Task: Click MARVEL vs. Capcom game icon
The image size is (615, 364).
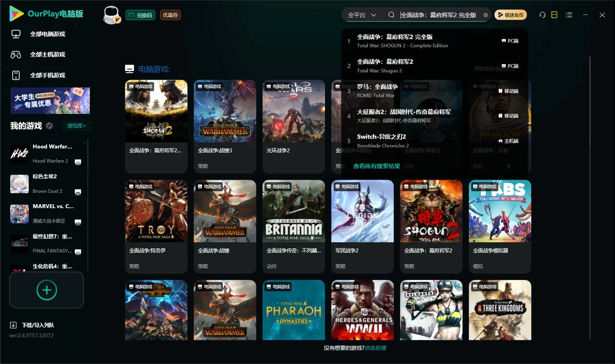Action: click(x=19, y=214)
